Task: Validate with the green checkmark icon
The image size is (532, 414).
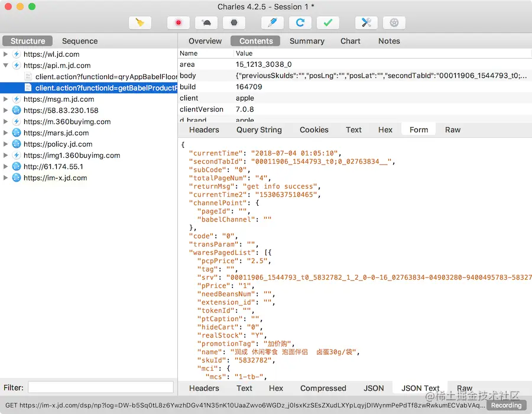Action: 327,22
